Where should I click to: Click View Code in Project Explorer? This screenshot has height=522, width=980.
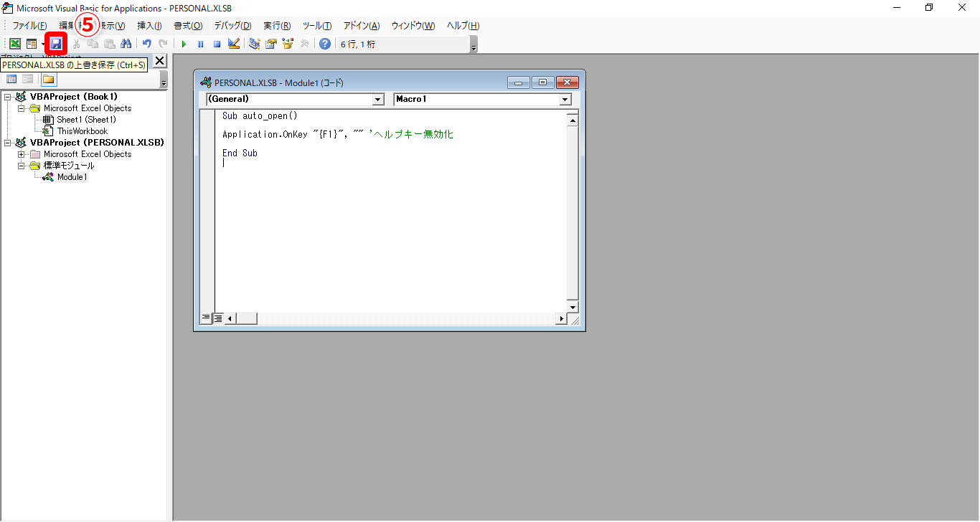click(11, 79)
